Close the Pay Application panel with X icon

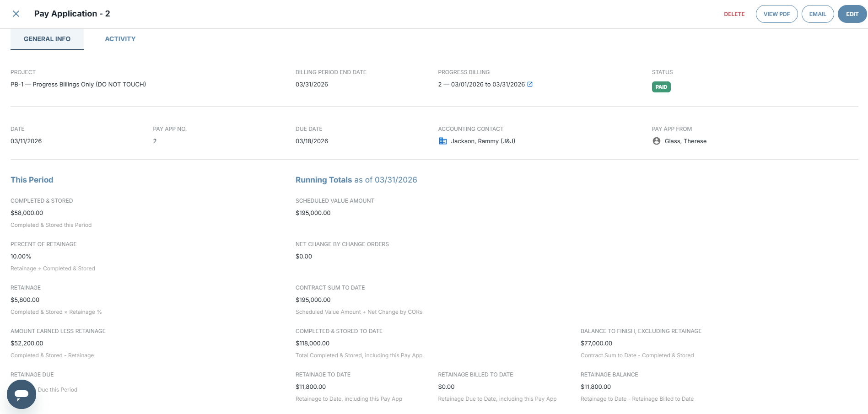(x=16, y=14)
